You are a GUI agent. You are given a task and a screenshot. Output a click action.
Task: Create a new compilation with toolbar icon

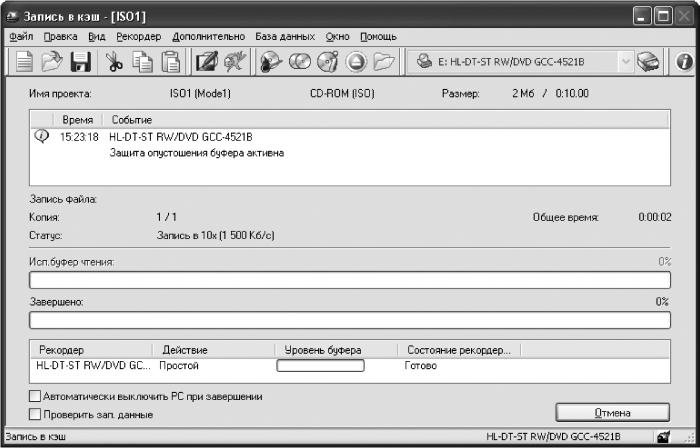point(24,62)
